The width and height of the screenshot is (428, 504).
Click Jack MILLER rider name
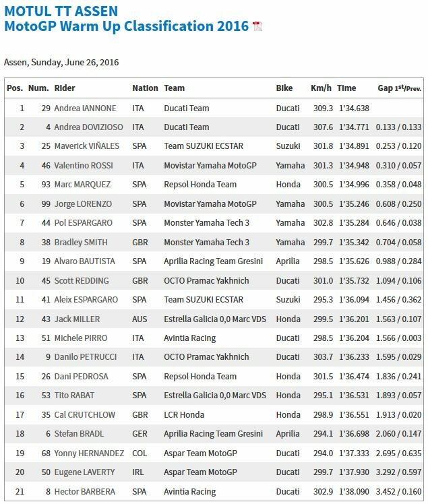pos(78,319)
